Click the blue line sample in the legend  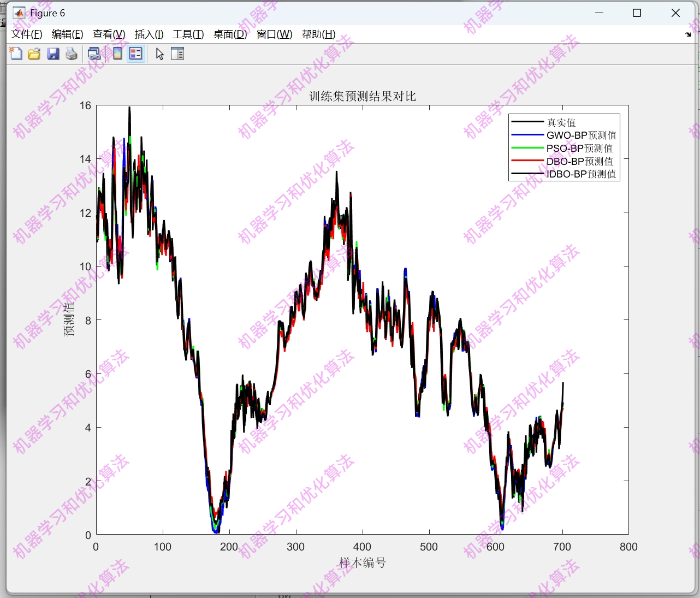click(x=527, y=135)
